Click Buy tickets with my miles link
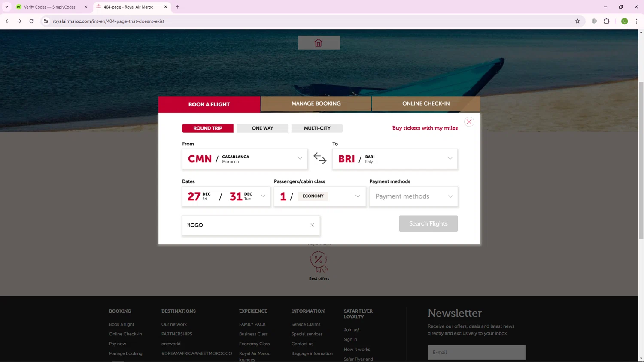The width and height of the screenshot is (644, 362). pos(425,128)
